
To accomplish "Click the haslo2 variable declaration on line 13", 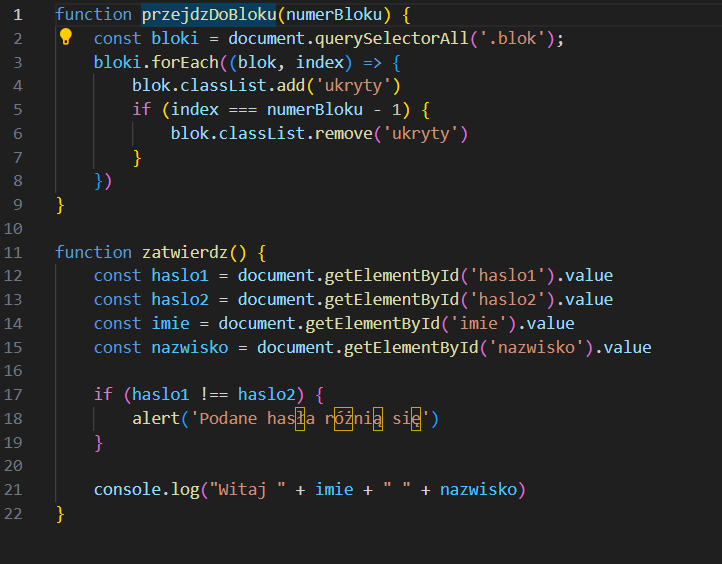I will click(180, 300).
